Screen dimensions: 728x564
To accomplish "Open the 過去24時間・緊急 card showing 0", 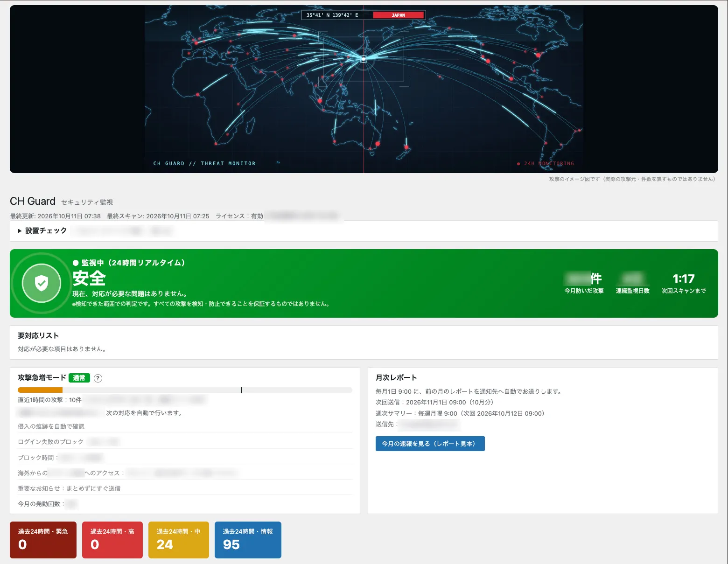I will point(43,540).
